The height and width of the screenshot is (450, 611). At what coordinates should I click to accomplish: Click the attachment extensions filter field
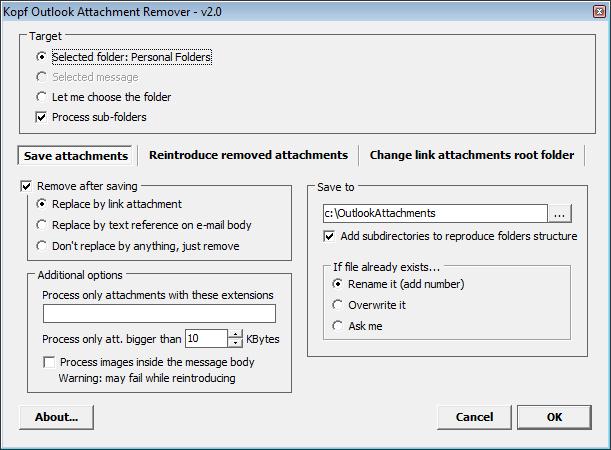point(159,314)
